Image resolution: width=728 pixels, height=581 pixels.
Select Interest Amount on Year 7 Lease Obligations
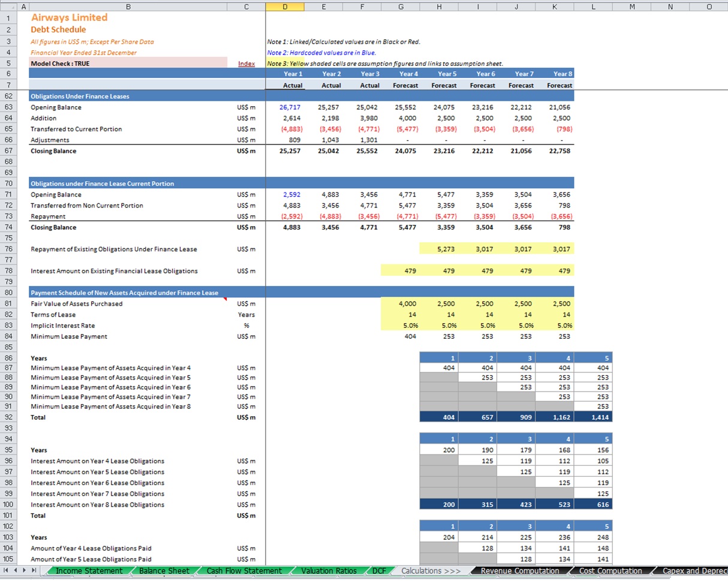click(97, 493)
